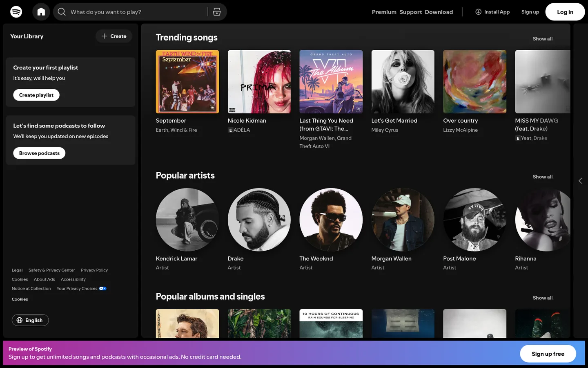
Task: Open the Miley Cyrus artist link
Action: (385, 130)
